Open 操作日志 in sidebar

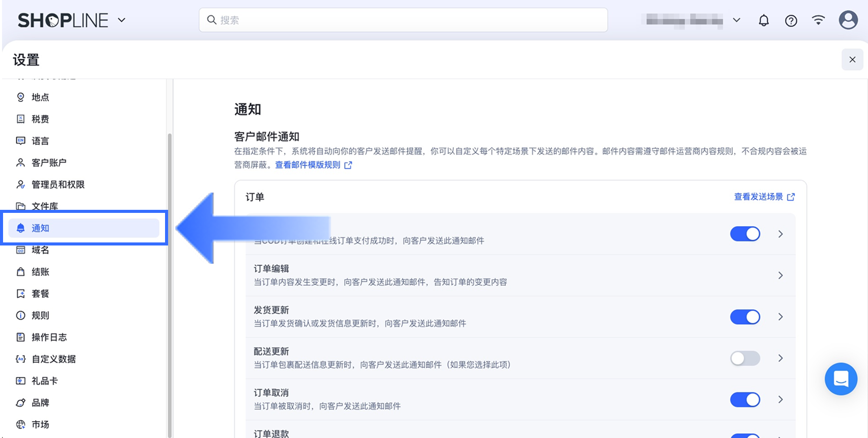(49, 337)
